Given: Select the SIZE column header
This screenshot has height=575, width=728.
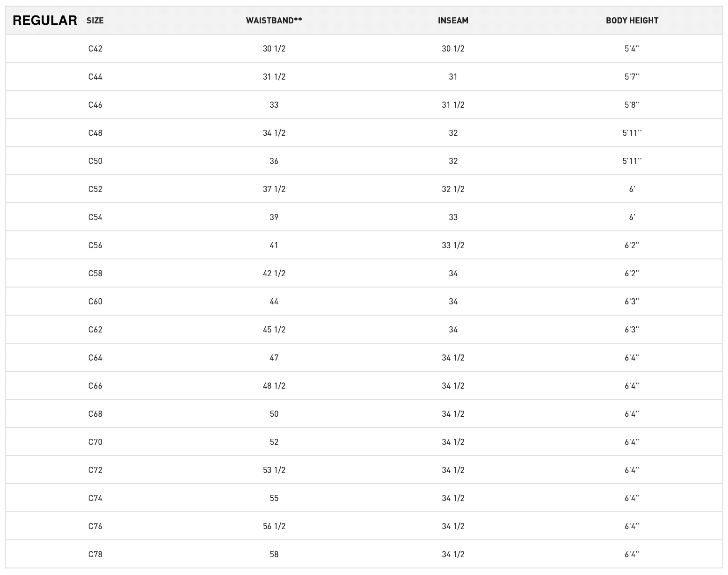Looking at the screenshot, I should pyautogui.click(x=95, y=21).
